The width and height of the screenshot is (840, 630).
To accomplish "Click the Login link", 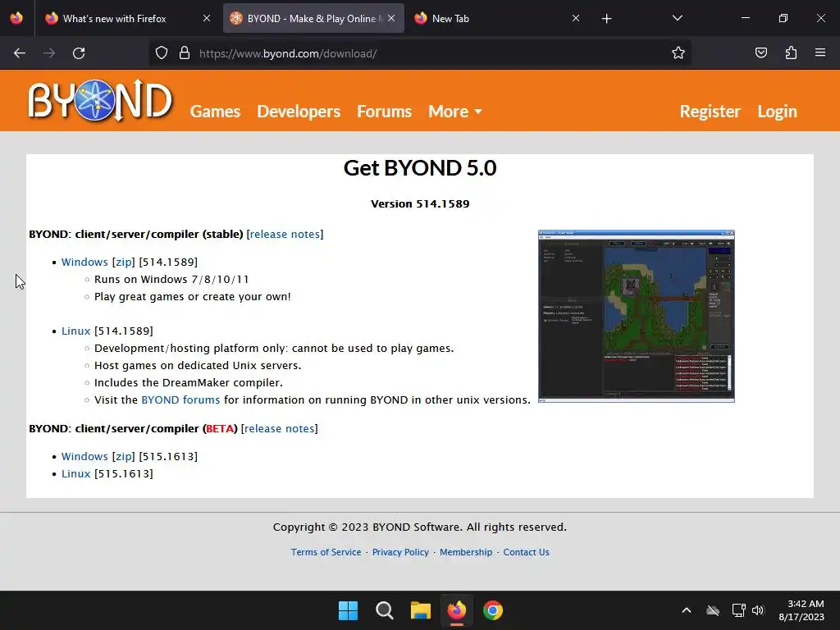I will 777,112.
